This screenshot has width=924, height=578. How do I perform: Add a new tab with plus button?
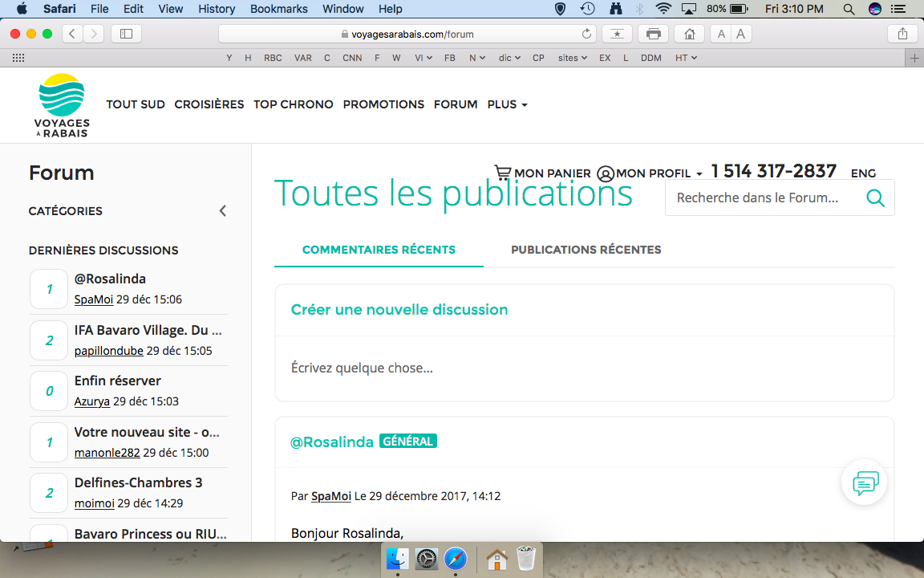[x=914, y=58]
